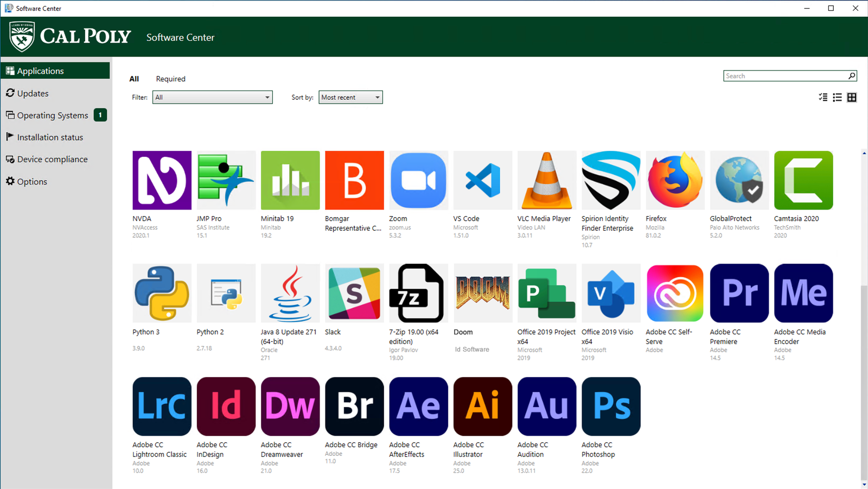Open the NVDA application tile

(162, 180)
